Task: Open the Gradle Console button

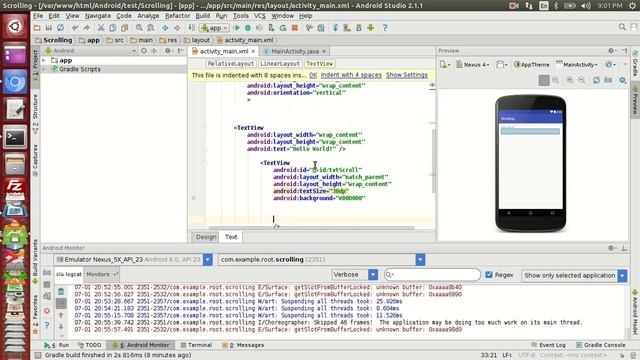Action: [x=600, y=345]
